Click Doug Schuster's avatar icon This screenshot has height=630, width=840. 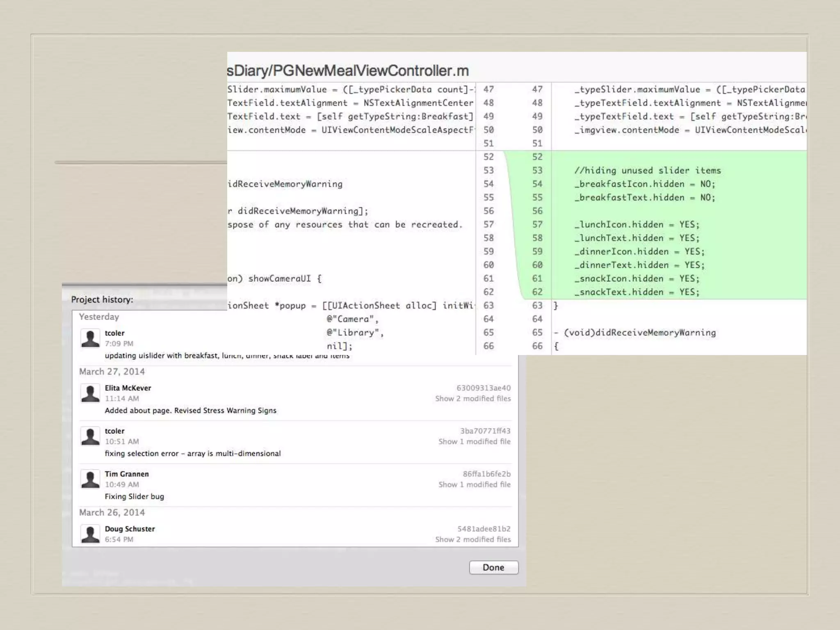[90, 534]
